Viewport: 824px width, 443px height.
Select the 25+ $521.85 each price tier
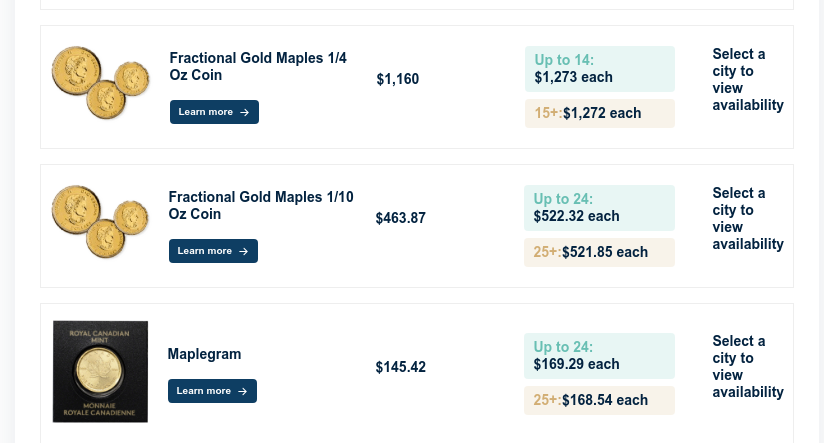coord(599,252)
